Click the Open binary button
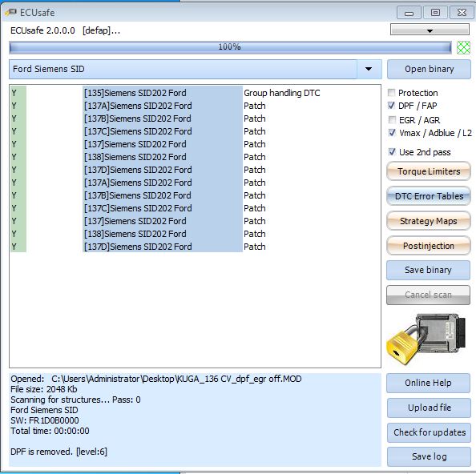Screen dimensions: 476x474 point(429,69)
